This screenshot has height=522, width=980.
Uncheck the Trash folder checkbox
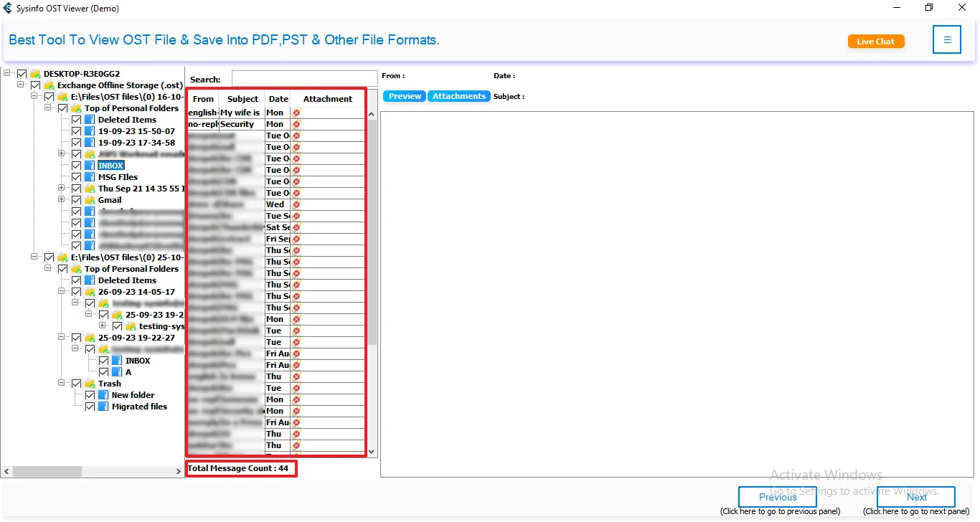(x=76, y=384)
